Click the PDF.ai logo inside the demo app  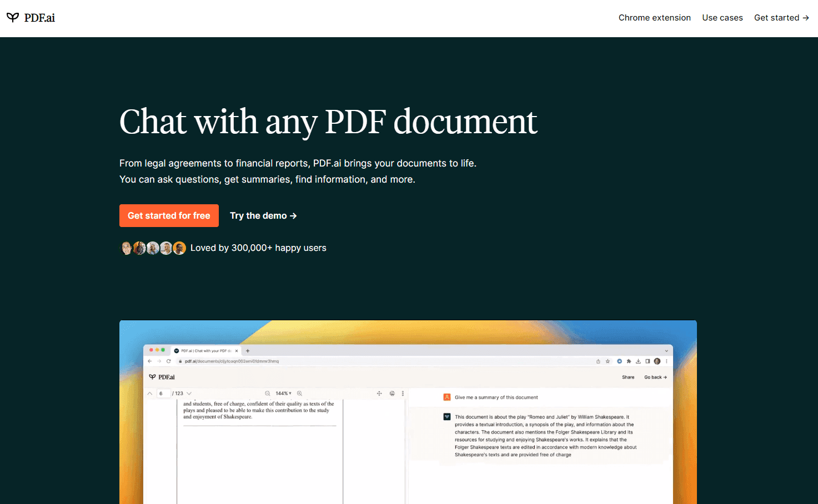(x=162, y=377)
